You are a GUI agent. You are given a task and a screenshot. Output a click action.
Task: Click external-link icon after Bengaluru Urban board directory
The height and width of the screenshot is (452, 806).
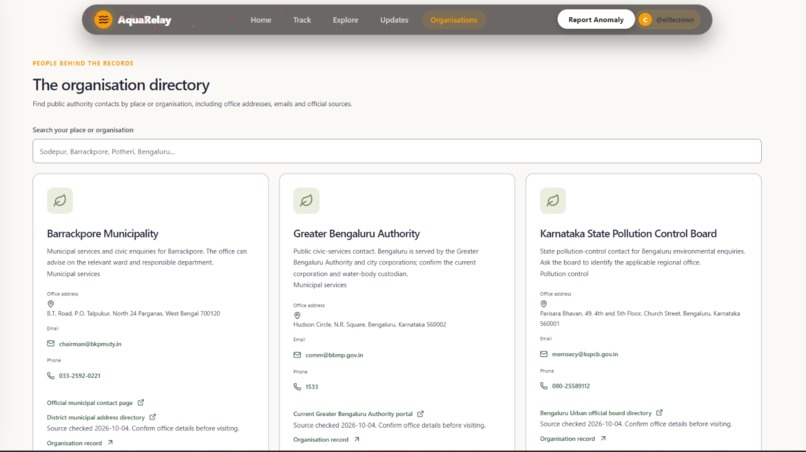[660, 412]
